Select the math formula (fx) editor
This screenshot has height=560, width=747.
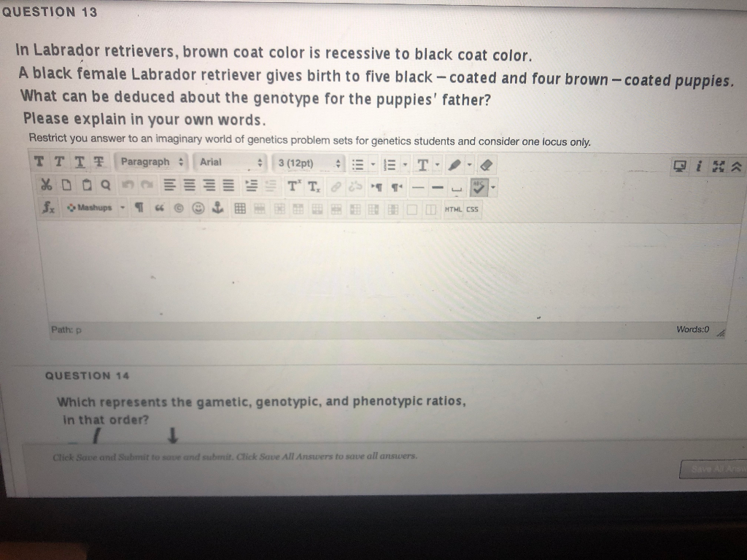click(x=48, y=210)
